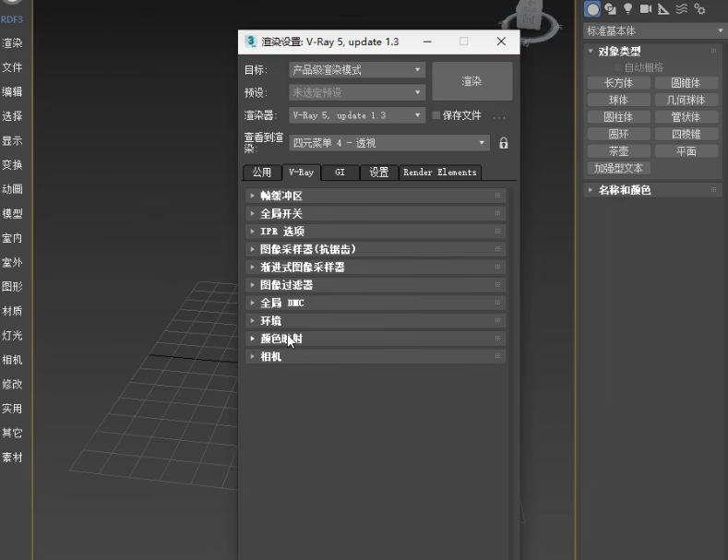The height and width of the screenshot is (560, 728).
Task: Expand the 帧缓冲区 rollout
Action: click(x=376, y=196)
